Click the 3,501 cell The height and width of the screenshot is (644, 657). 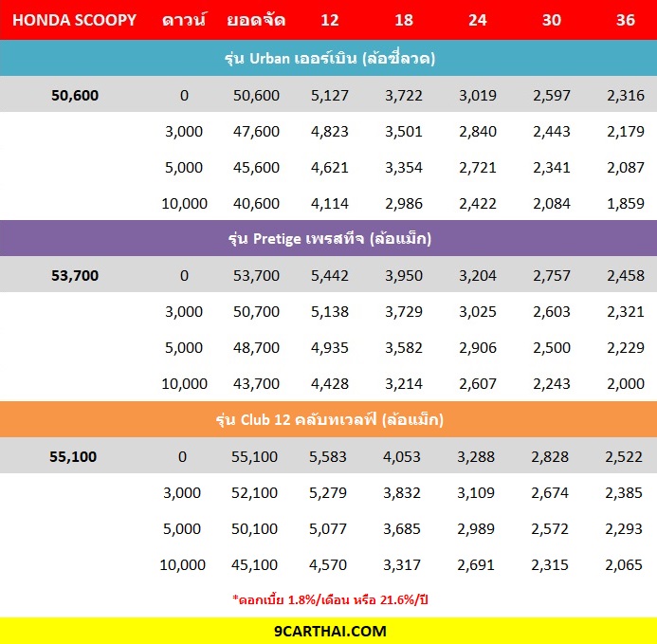404,132
